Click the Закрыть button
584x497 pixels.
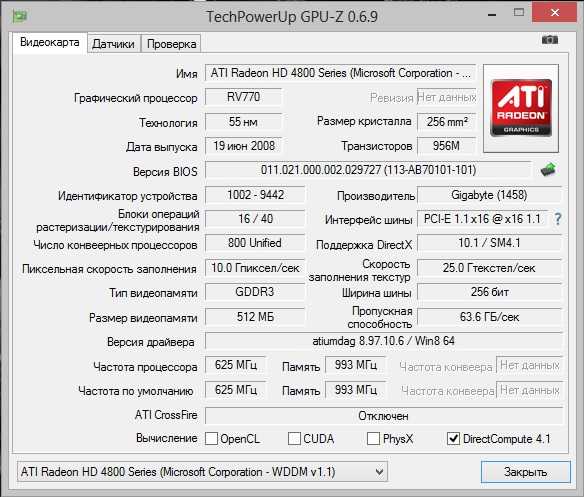click(x=526, y=472)
